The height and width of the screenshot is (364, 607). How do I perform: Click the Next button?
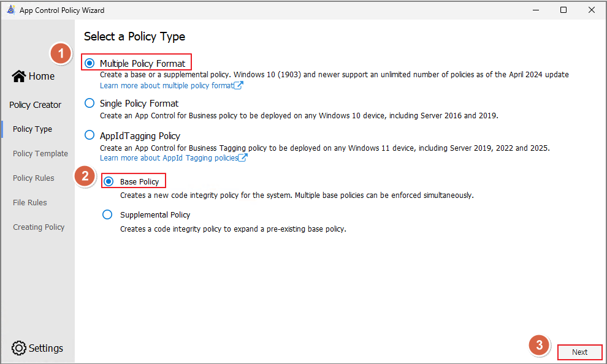pyautogui.click(x=579, y=352)
